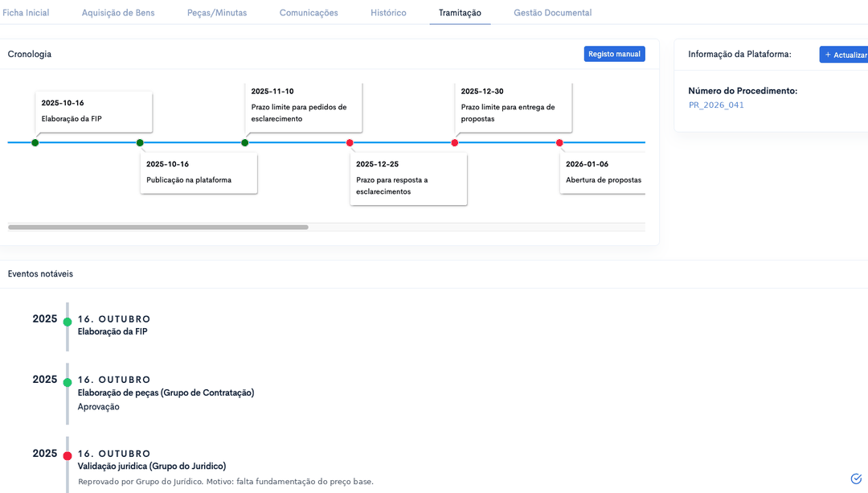Viewport: 868px width, 493px height.
Task: Click 'Elaboração da FIP' in Eventos notáveis list
Action: click(x=113, y=332)
